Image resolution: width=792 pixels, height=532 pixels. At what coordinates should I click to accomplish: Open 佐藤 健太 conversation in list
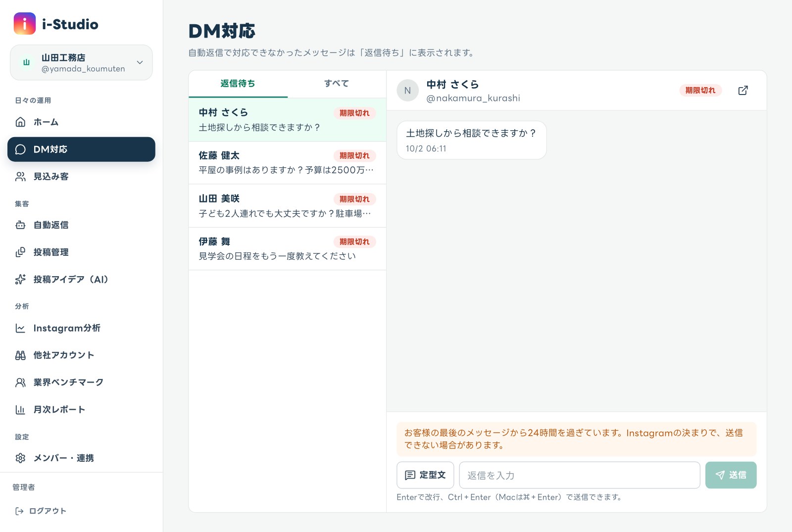(287, 163)
